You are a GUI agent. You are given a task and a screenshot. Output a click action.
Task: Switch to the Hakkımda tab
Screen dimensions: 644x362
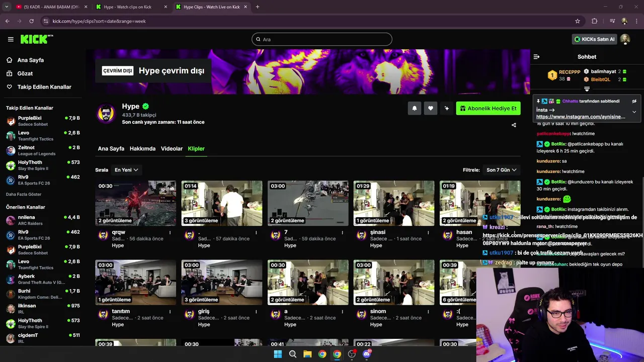coord(142,149)
